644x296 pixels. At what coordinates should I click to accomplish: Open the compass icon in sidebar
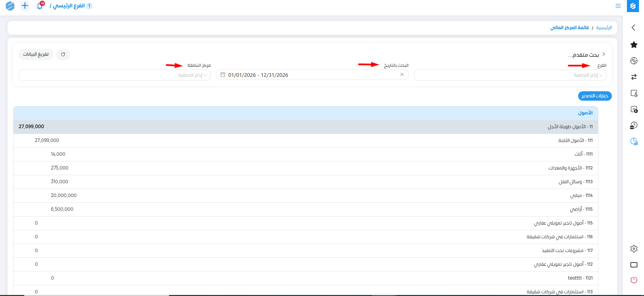(x=634, y=61)
